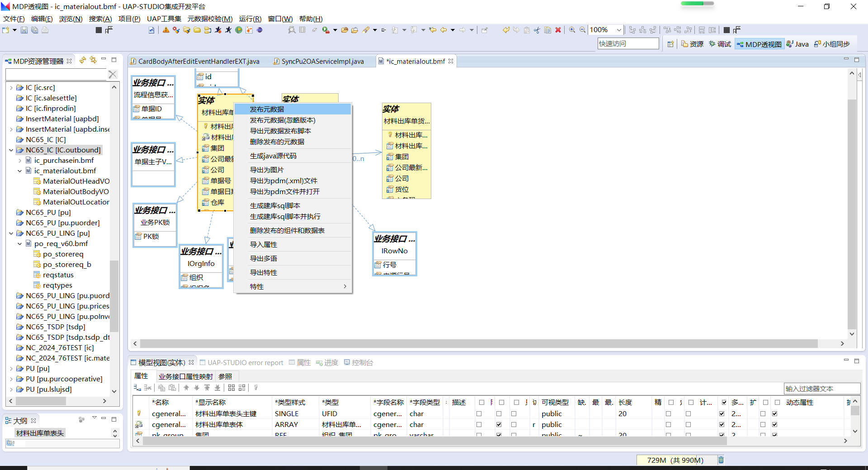Click the undo yellow arrow icon
The width and height of the screenshot is (868, 470).
click(x=506, y=30)
